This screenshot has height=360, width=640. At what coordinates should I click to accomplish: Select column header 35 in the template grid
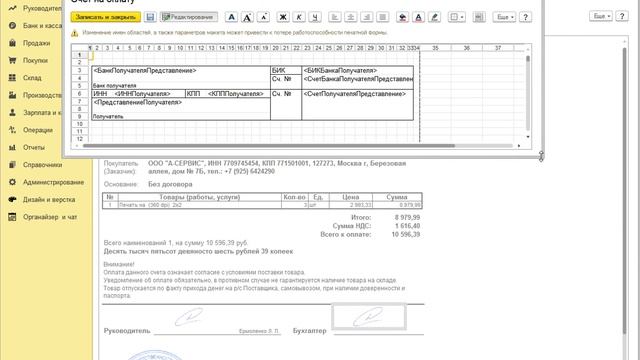436,48
